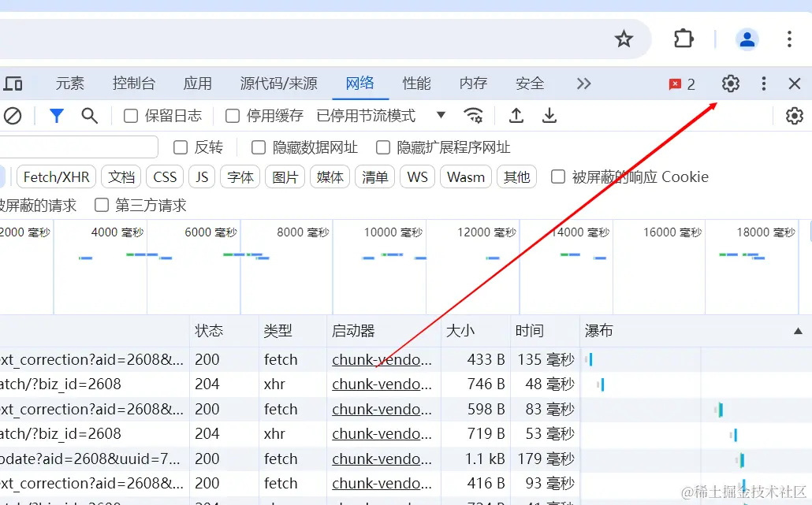
Task: Open the Chrome profile avatar
Action: point(747,39)
